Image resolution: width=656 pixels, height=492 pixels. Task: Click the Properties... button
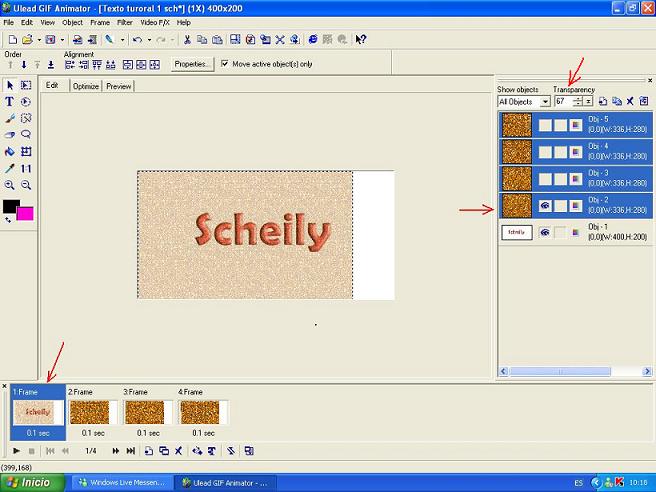(x=192, y=64)
